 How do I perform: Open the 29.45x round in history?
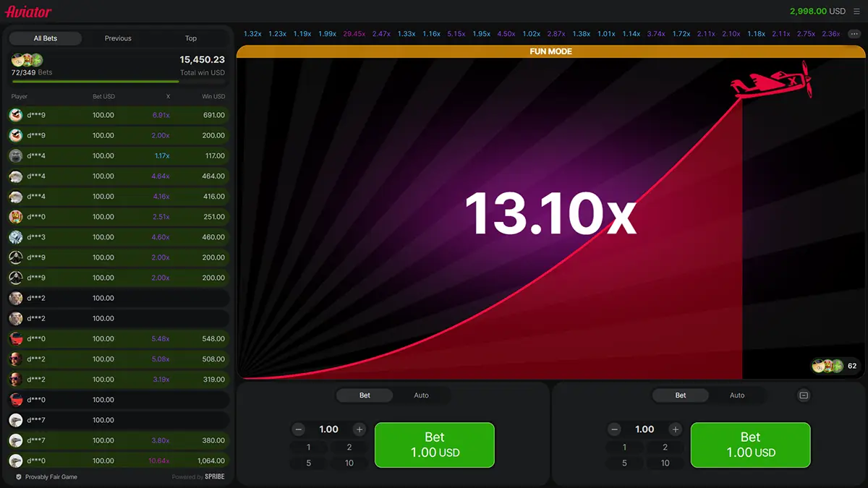(x=354, y=34)
